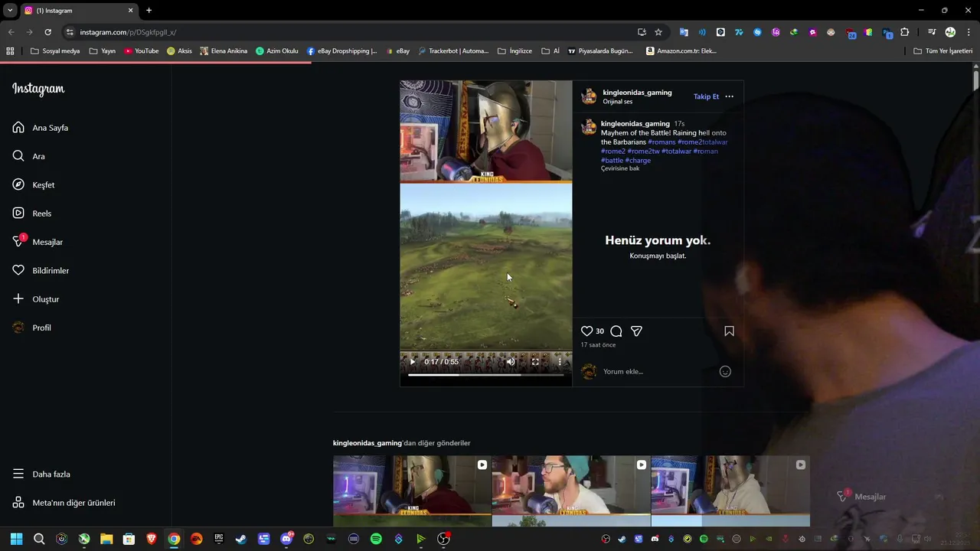Mute the video volume

[511, 362]
